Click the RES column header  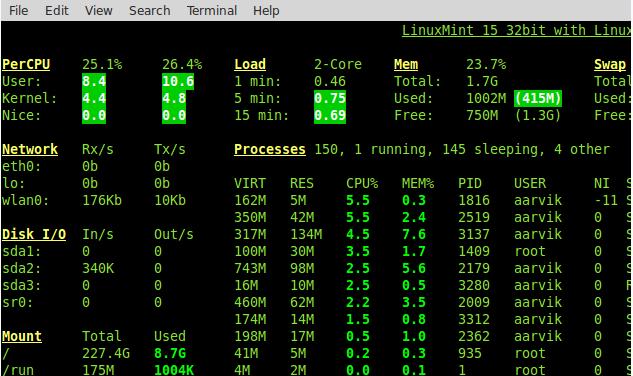point(302,183)
